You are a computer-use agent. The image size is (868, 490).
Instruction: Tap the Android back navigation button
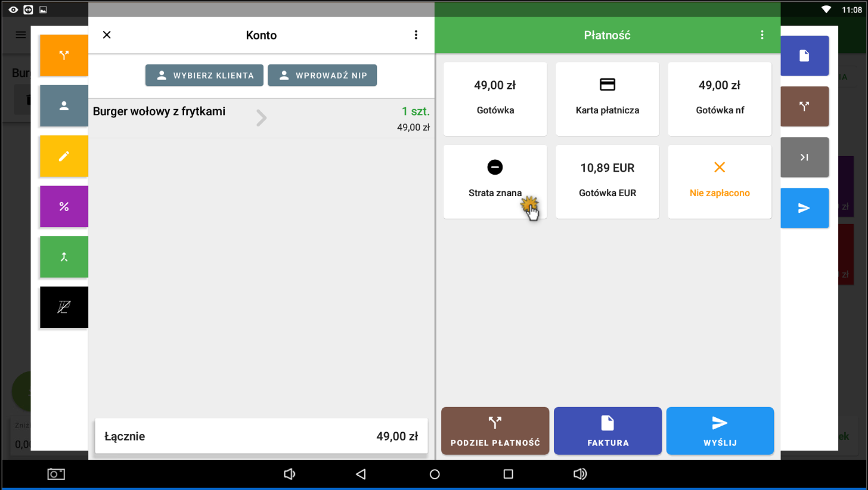360,474
